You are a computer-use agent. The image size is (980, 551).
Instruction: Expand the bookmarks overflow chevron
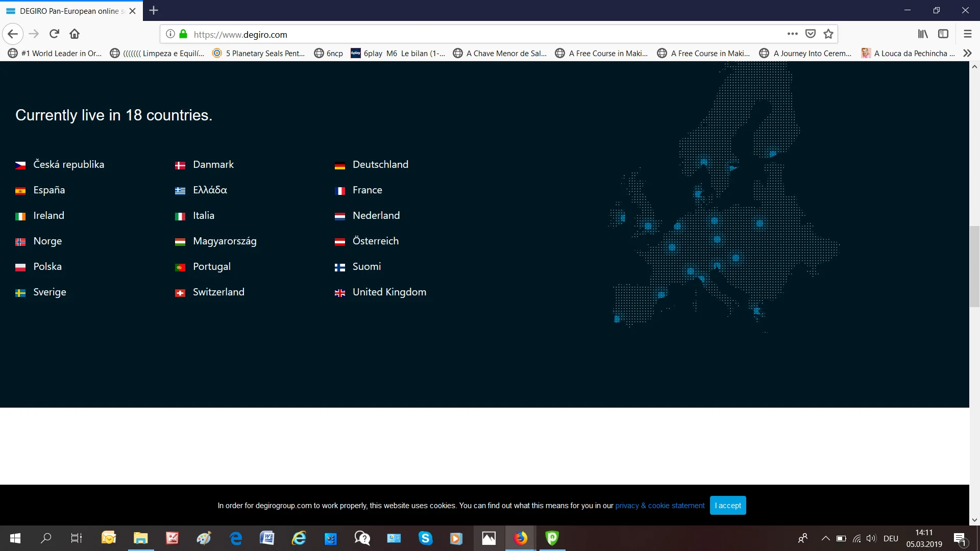[967, 53]
